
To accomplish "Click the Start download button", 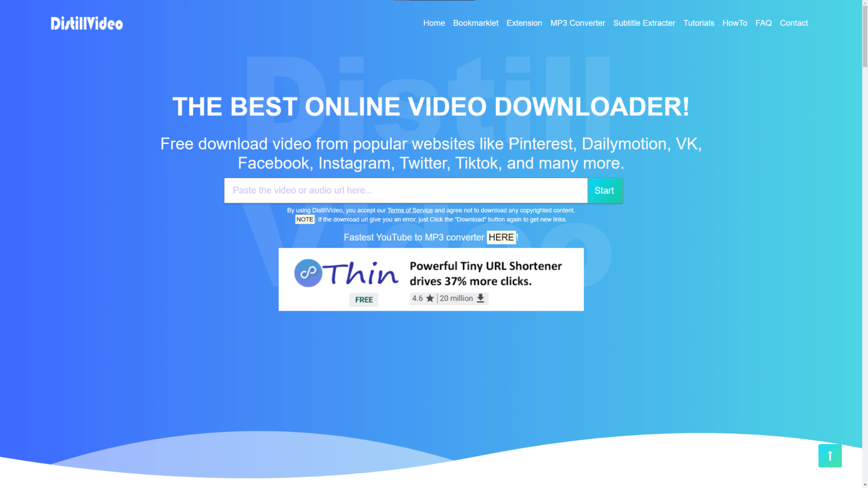I will pos(604,190).
